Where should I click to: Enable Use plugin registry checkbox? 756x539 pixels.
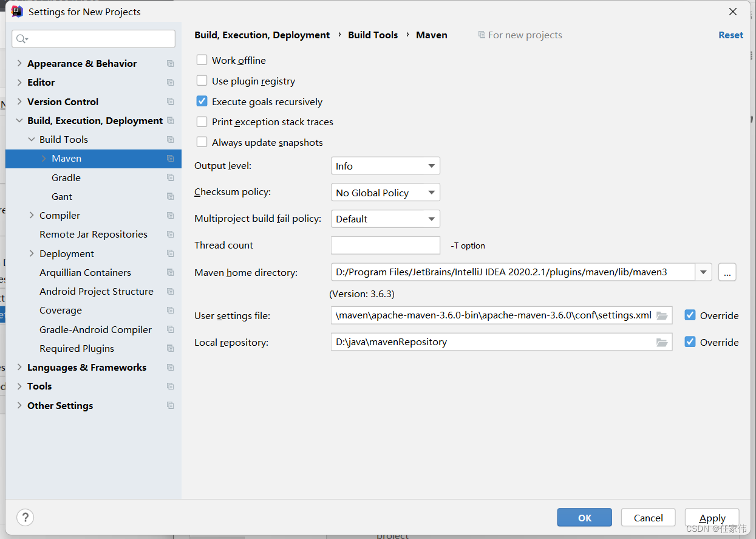pyautogui.click(x=202, y=81)
